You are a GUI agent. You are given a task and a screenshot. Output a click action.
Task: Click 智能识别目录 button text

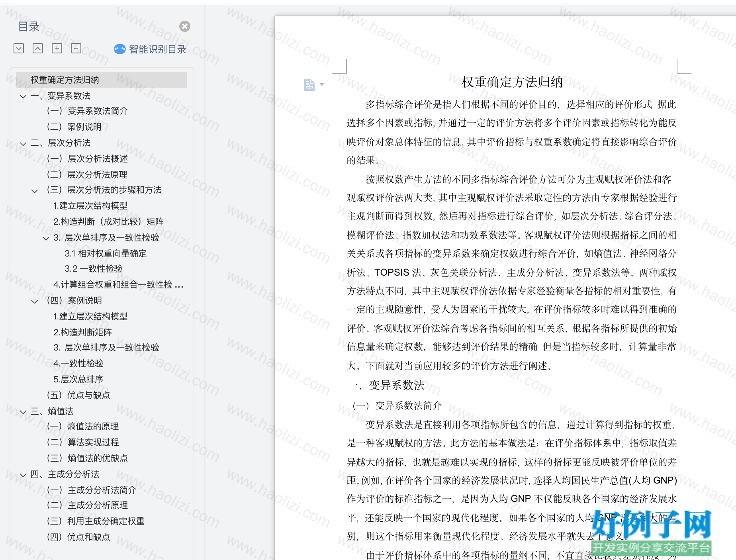158,49
